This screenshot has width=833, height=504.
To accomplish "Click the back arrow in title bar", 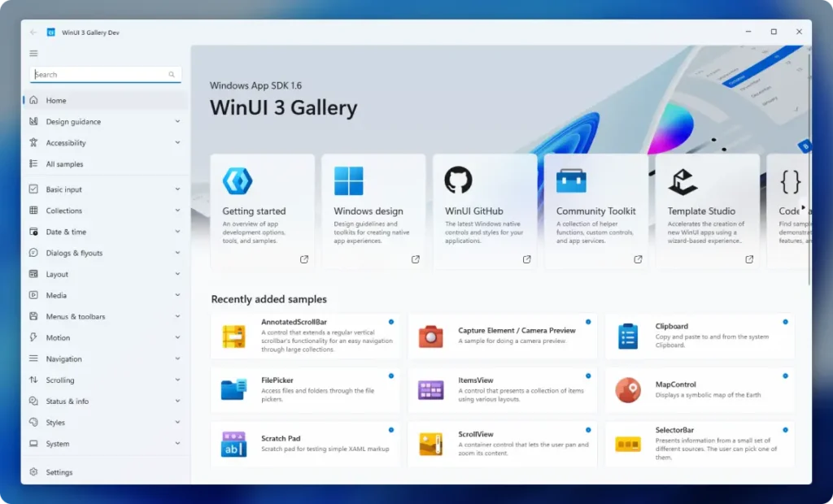I will (x=33, y=33).
